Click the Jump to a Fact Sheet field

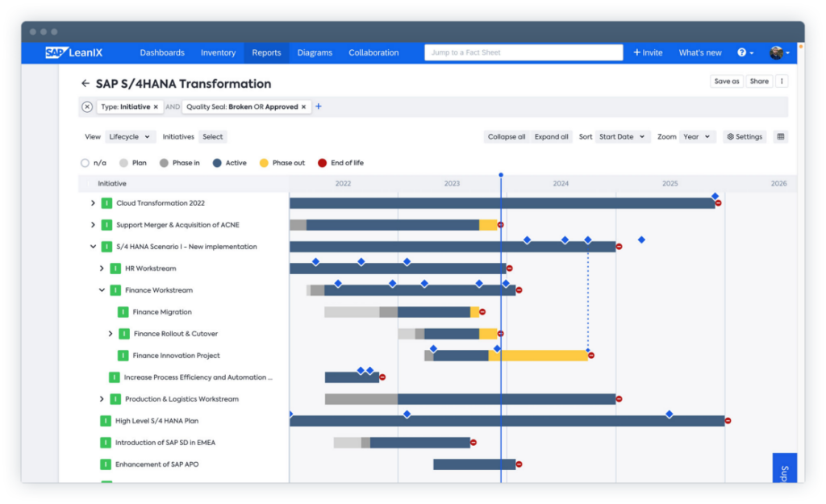[524, 52]
